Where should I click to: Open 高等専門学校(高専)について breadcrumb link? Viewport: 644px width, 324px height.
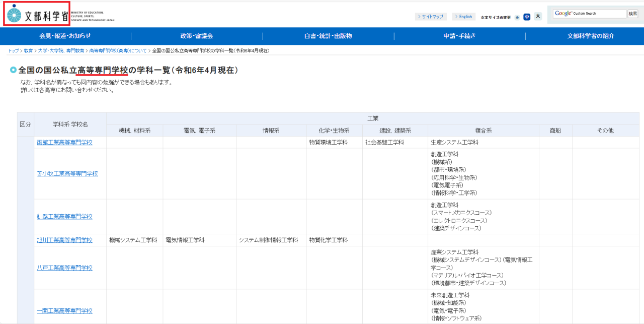118,51
